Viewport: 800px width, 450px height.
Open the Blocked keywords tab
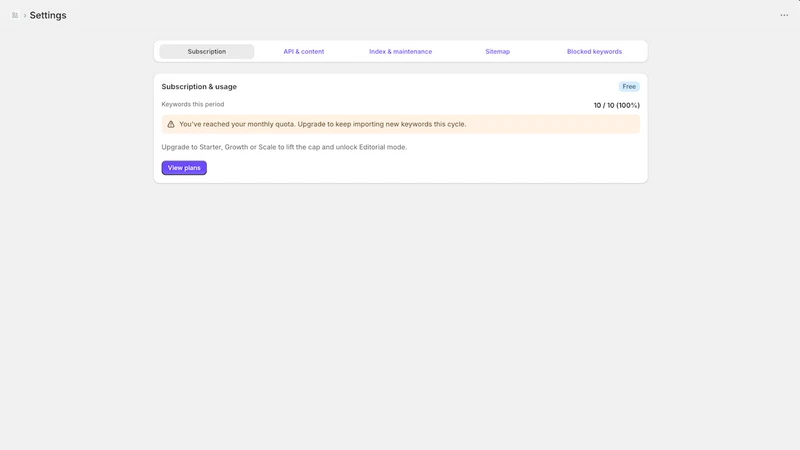[x=594, y=52]
